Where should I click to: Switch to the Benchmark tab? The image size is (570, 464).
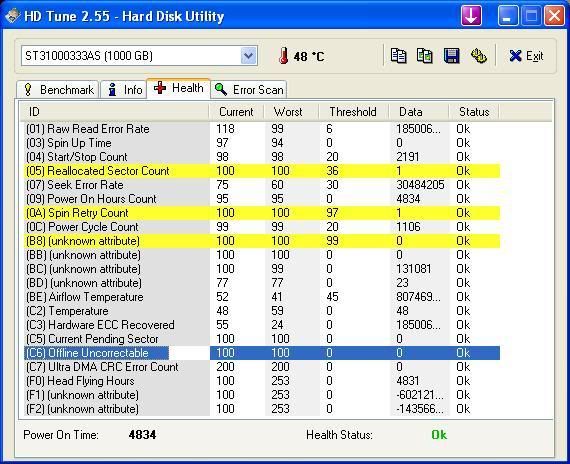coord(57,89)
